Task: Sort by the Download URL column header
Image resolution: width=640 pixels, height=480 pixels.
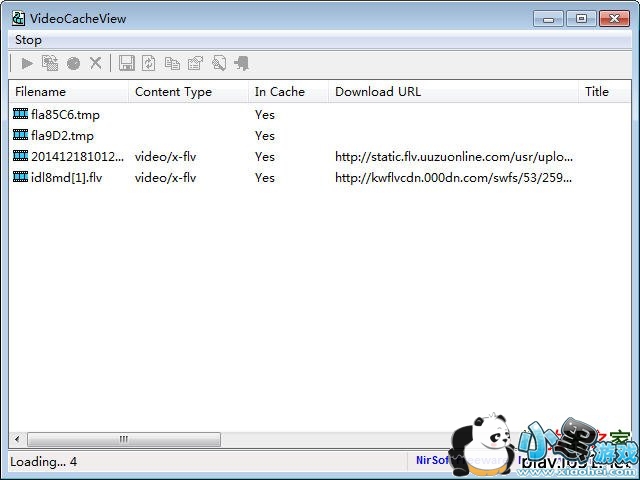Action: pos(453,91)
